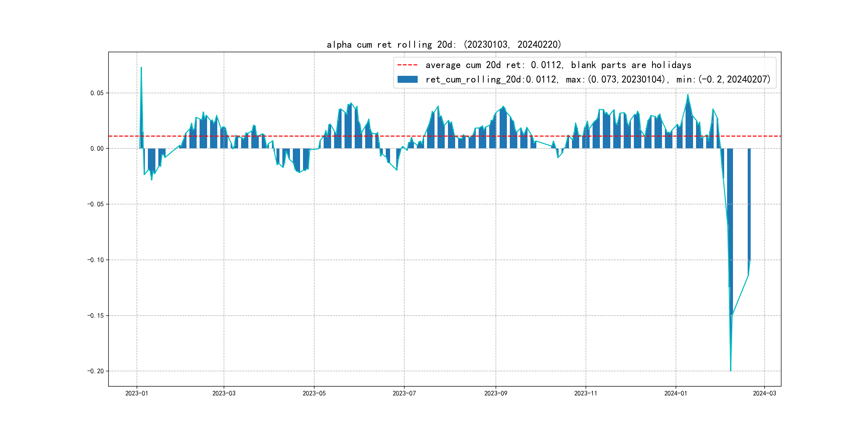This screenshot has width=868, height=434.
Task: Click the peak spike at January 2023
Action: click(x=141, y=68)
